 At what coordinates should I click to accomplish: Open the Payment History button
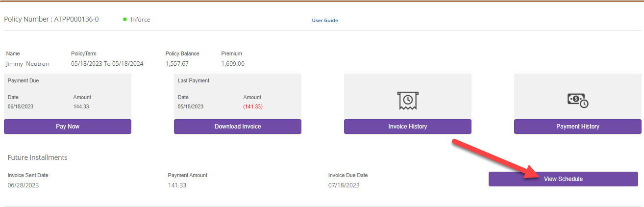click(x=577, y=127)
